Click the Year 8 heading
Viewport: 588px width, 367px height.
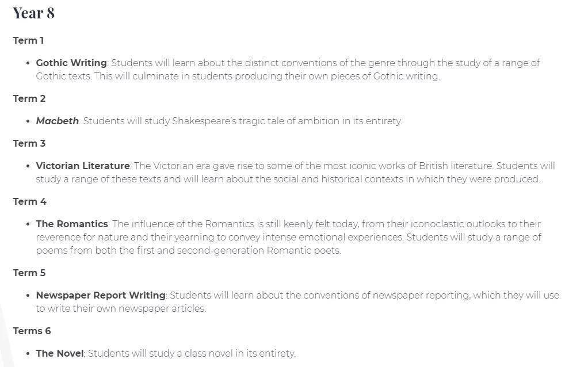click(34, 13)
